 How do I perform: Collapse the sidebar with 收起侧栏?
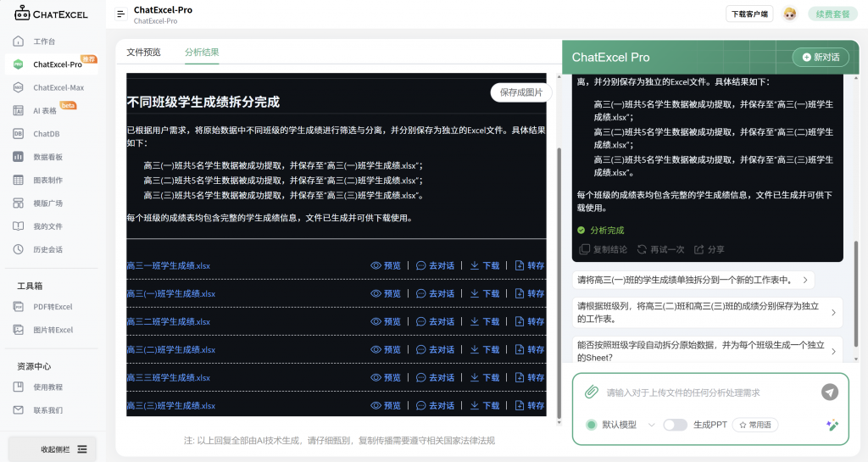[x=52, y=449]
